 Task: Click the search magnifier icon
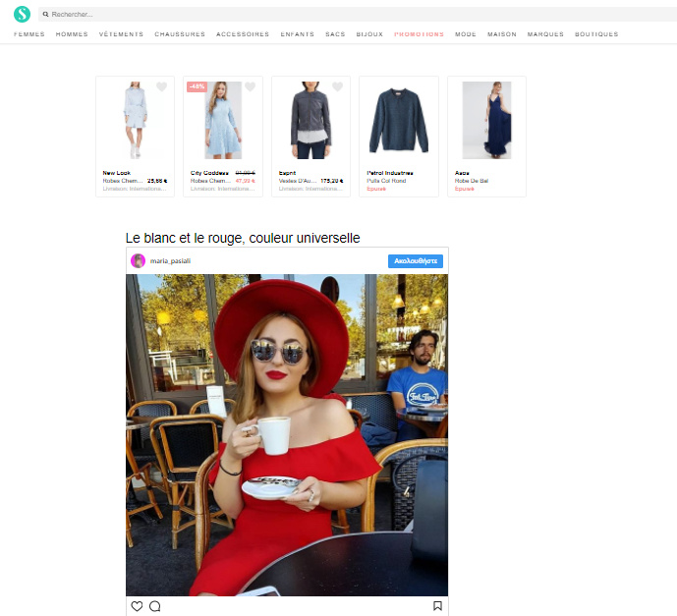46,15
